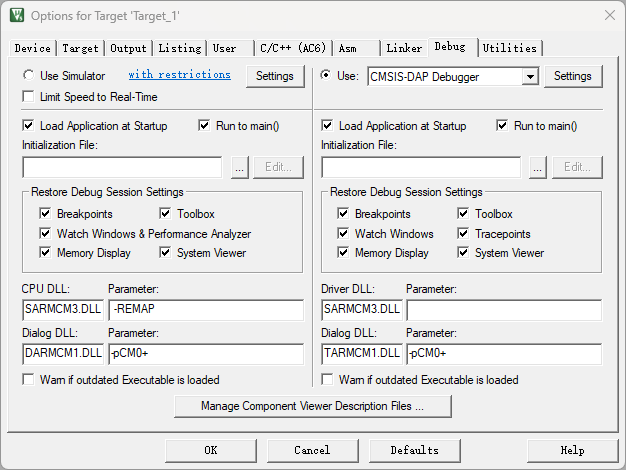626x470 pixels.
Task: Reset using the Defaults button
Action: (x=415, y=450)
